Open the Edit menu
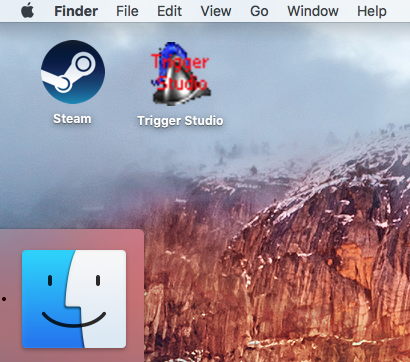Screen dimensions: 410x362 [169, 11]
